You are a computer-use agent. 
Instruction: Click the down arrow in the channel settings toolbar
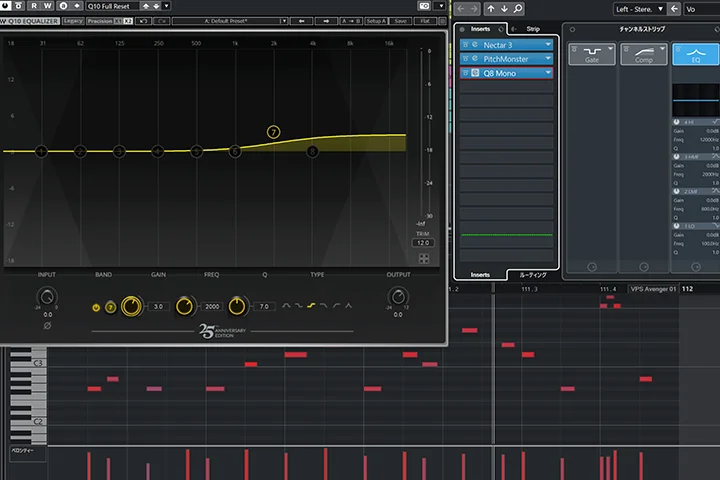(504, 9)
